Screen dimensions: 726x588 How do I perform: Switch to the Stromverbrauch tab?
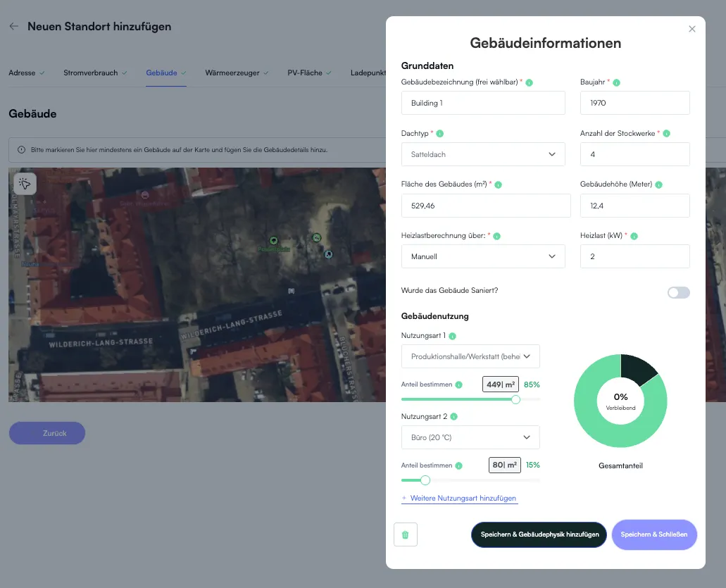[x=95, y=73]
